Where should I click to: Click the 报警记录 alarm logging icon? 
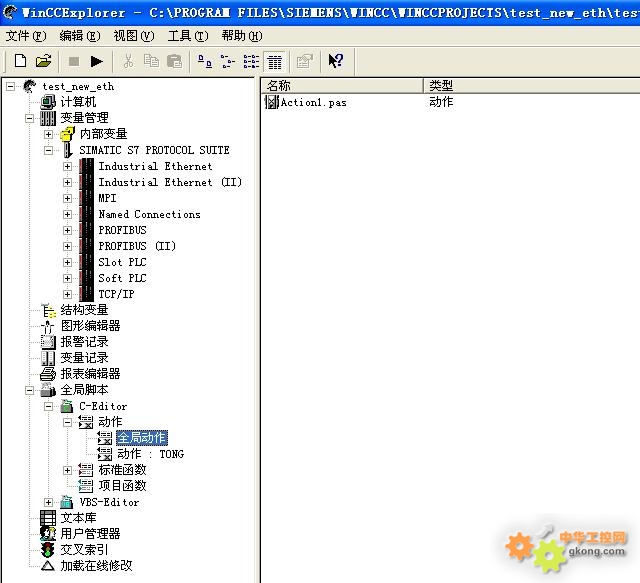[x=48, y=342]
